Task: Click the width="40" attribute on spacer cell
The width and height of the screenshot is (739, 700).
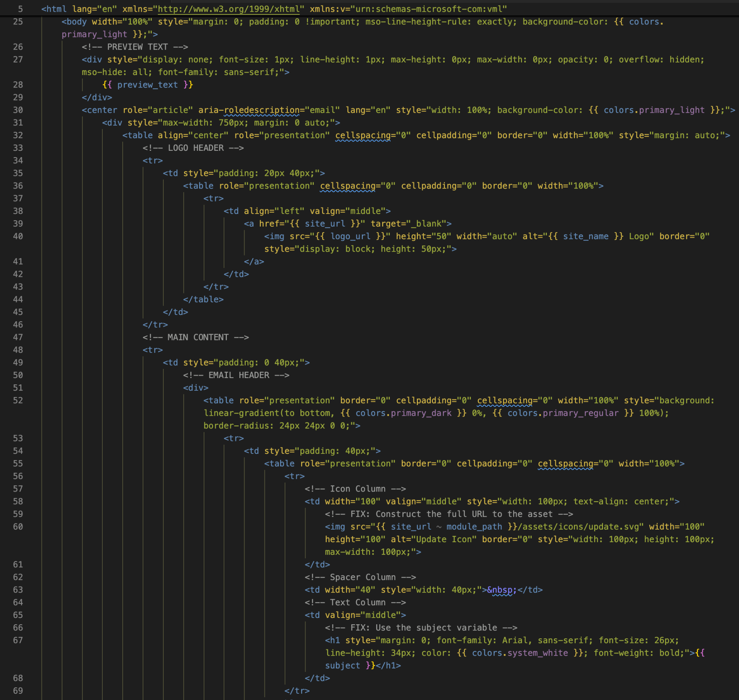Action: point(350,590)
